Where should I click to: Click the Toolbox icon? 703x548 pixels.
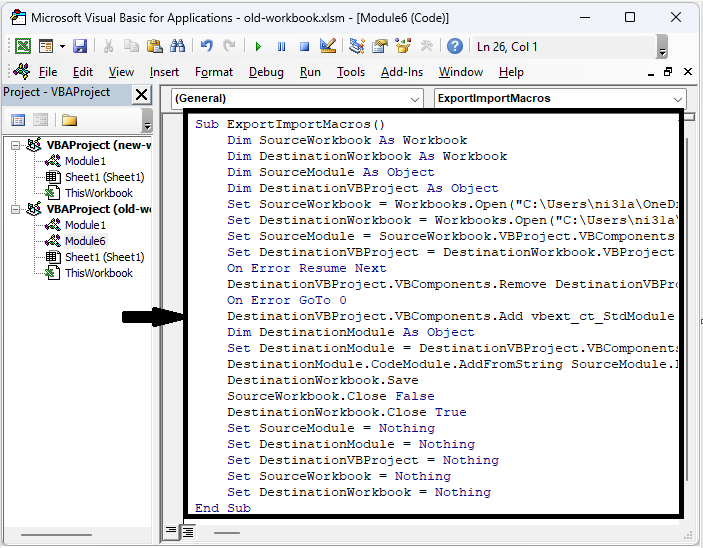(x=426, y=46)
